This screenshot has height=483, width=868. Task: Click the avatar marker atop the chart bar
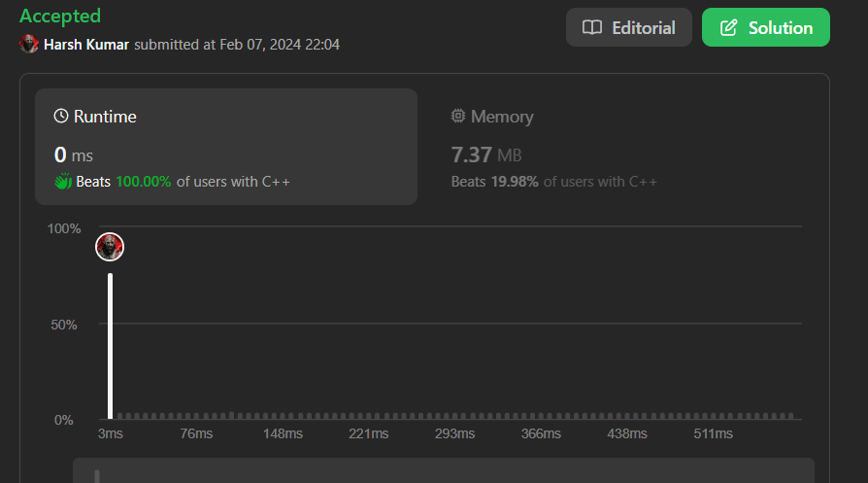tap(110, 247)
